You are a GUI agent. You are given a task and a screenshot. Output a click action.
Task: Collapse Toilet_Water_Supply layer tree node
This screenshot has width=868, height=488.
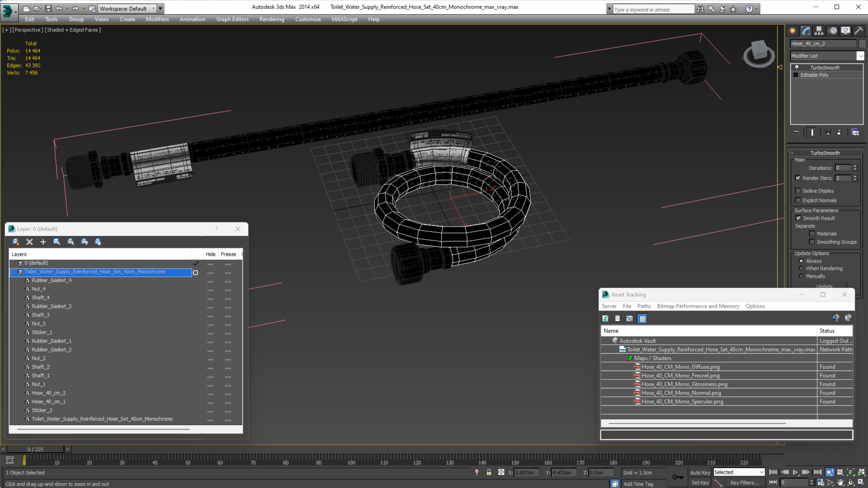13,272
